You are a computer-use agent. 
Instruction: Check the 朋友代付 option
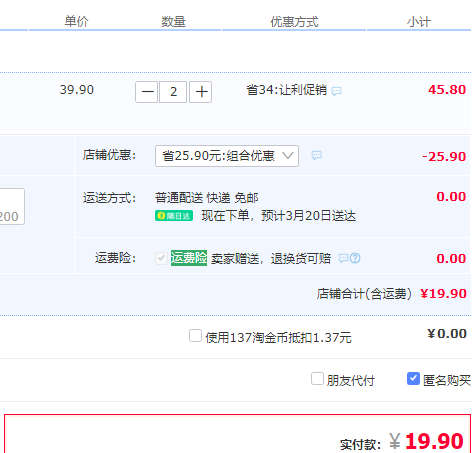pyautogui.click(x=317, y=379)
